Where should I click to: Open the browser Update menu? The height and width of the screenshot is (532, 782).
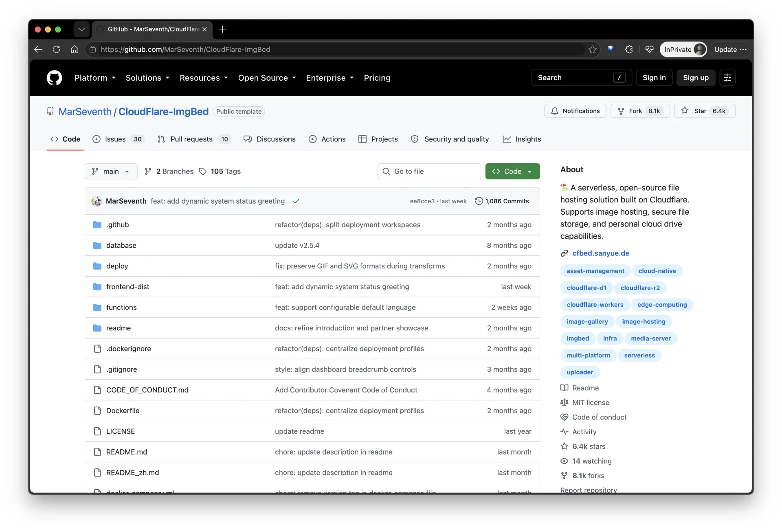[x=730, y=49]
